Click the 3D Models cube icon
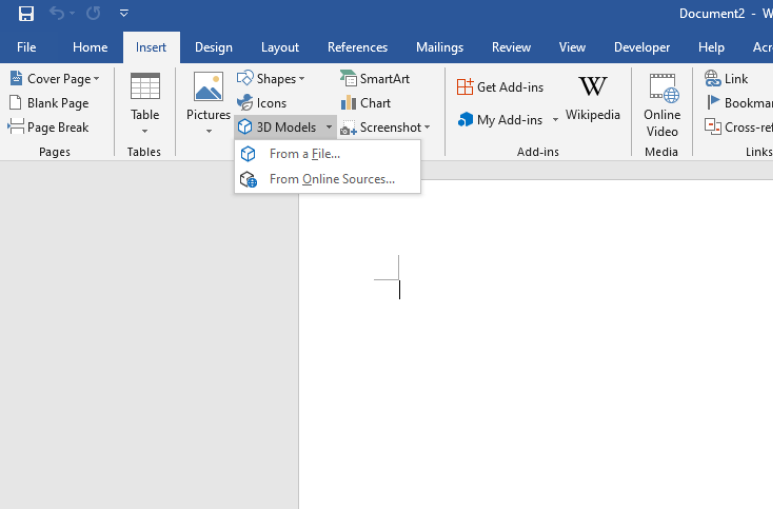The image size is (773, 509). pos(245,127)
